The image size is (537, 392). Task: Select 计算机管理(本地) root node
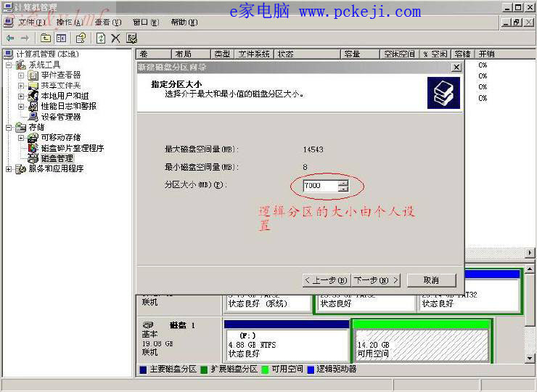48,54
